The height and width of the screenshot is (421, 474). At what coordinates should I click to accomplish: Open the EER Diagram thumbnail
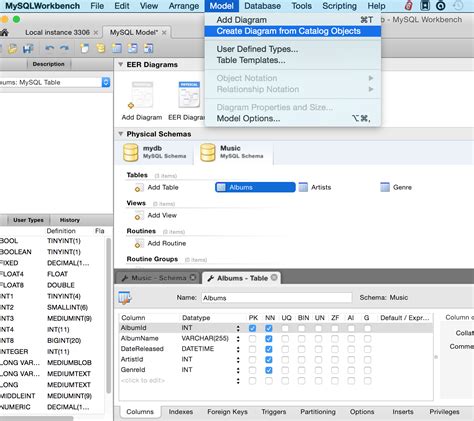[189, 95]
